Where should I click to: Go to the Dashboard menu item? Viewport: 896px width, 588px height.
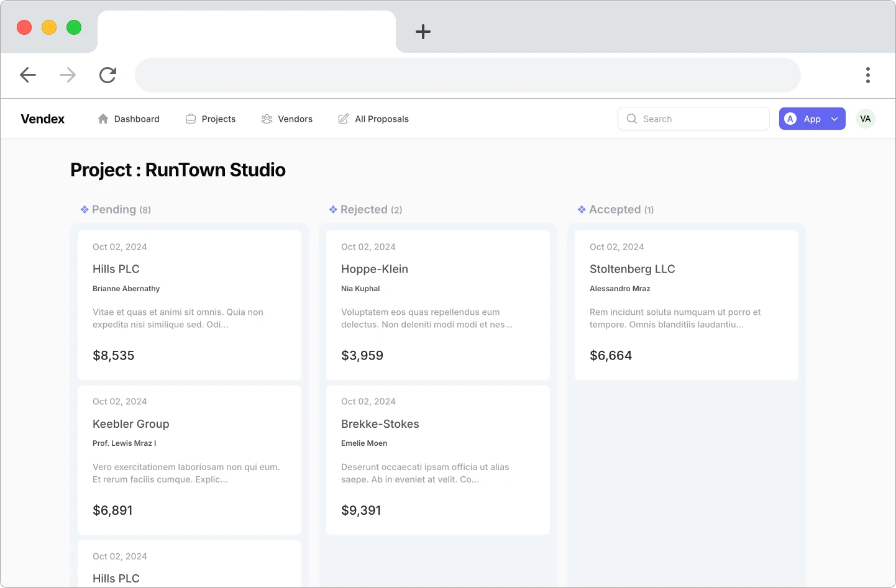click(129, 119)
